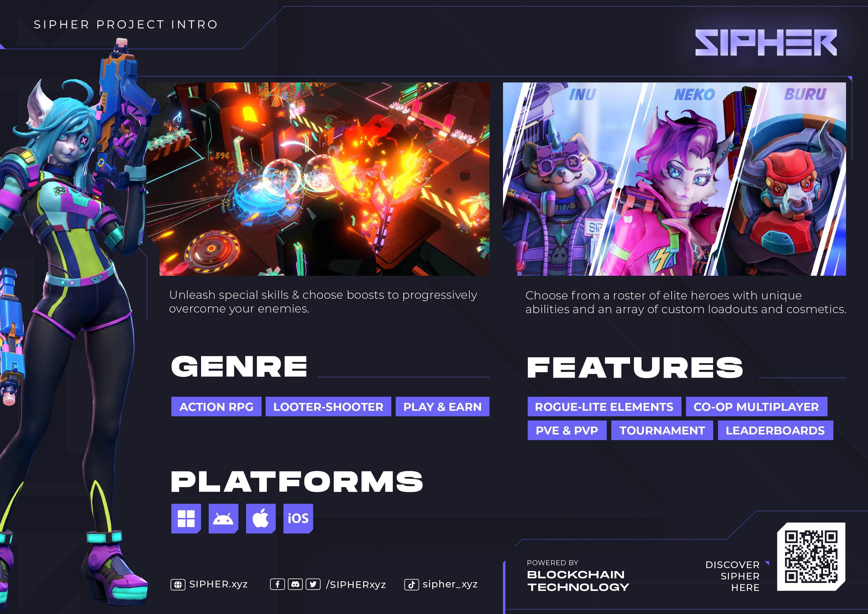Click the Facebook social icon
Image resolution: width=868 pixels, height=614 pixels.
click(277, 584)
